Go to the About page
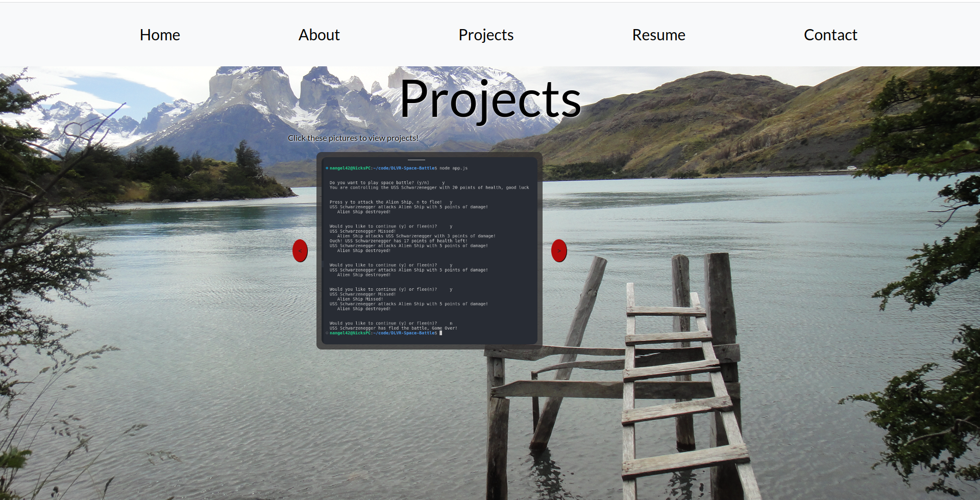 (x=319, y=35)
